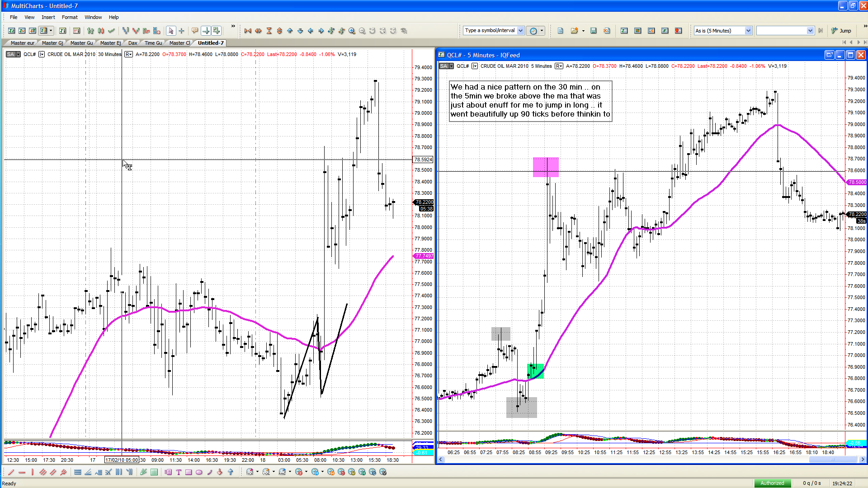Open the View menu
Screen dimensions: 868x488
[29, 17]
